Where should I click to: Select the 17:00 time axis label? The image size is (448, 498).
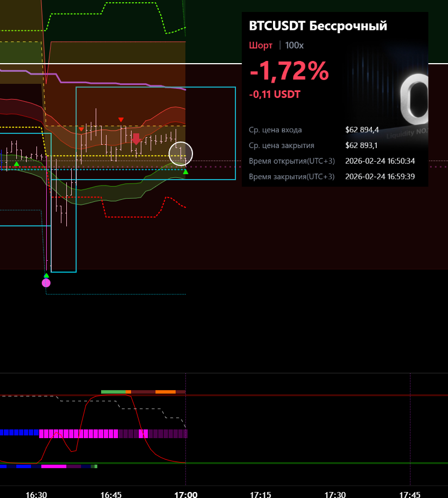185,495
